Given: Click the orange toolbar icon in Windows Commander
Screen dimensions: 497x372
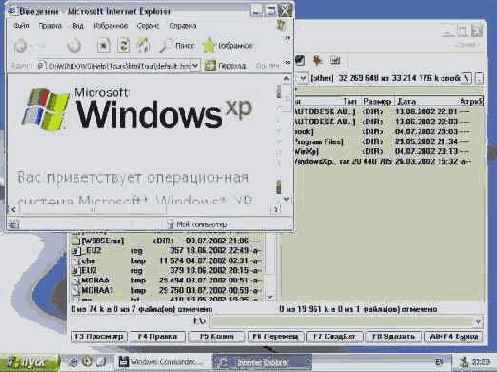Looking at the screenshot, I should coord(317,60).
